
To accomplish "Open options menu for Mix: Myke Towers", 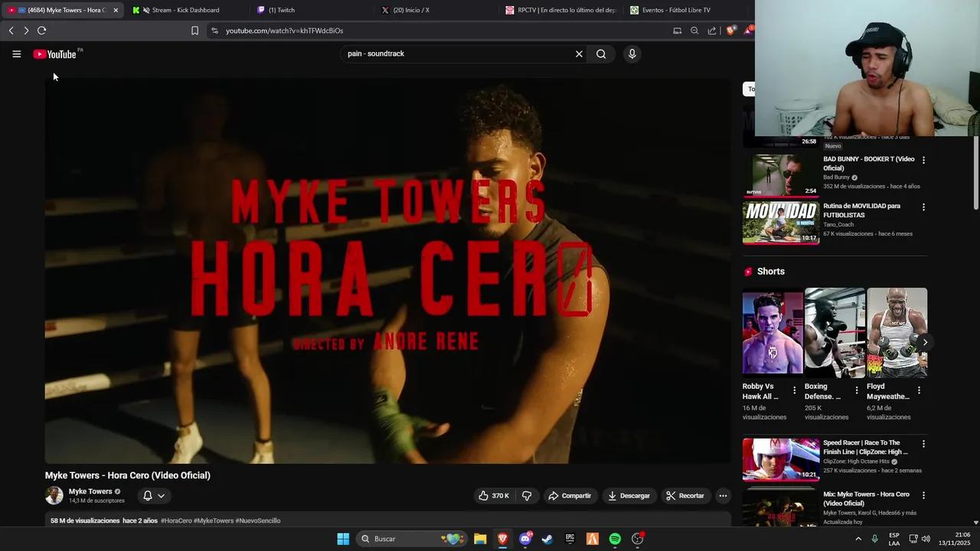I will [x=923, y=496].
